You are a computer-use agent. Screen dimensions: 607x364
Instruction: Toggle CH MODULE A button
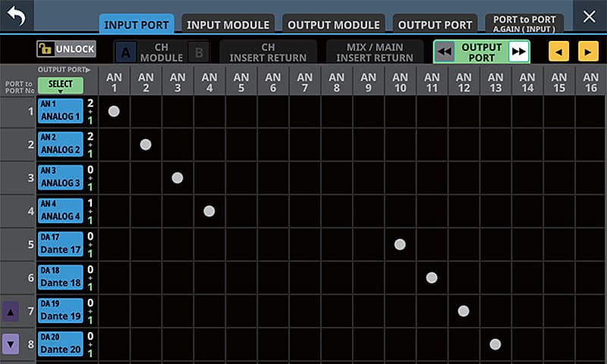pyautogui.click(x=126, y=52)
